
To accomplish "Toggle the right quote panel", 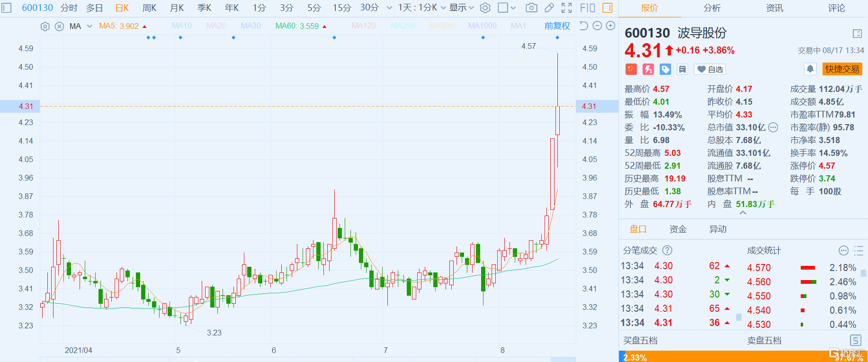I will [x=607, y=8].
